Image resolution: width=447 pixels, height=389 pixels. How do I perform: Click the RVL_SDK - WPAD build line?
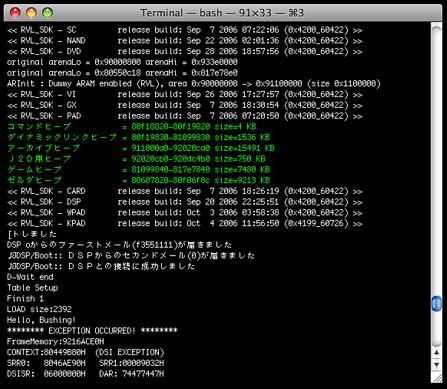[x=185, y=212]
